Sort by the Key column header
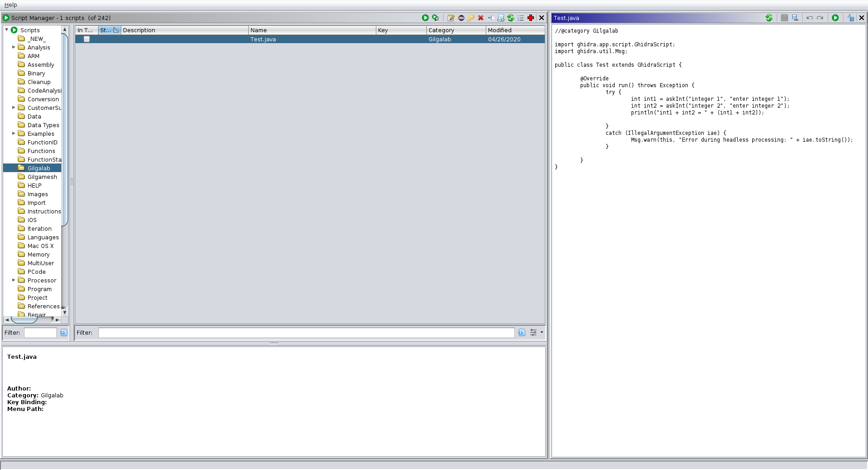The height and width of the screenshot is (470, 868). (401, 30)
